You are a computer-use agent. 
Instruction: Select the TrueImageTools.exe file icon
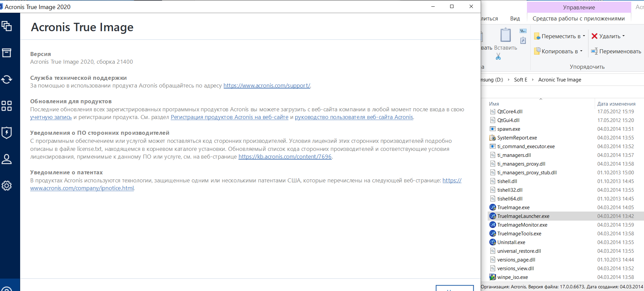click(492, 234)
